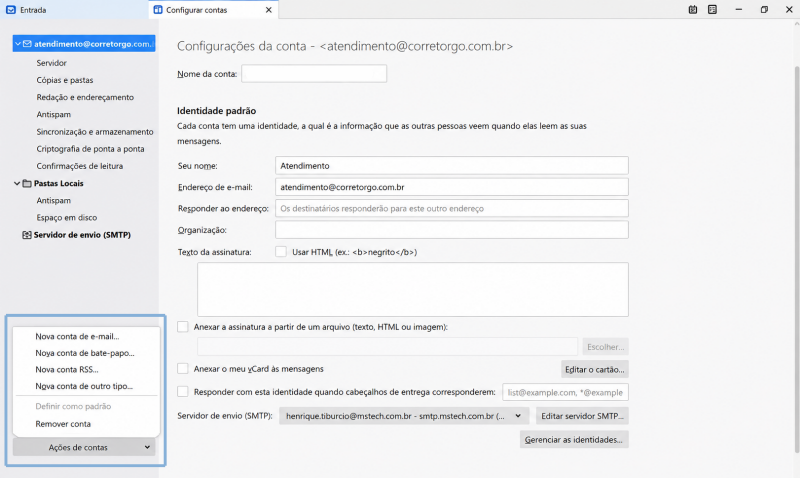This screenshot has height=478, width=800.
Task: Open Redação e endereçamento settings
Action: coord(85,97)
